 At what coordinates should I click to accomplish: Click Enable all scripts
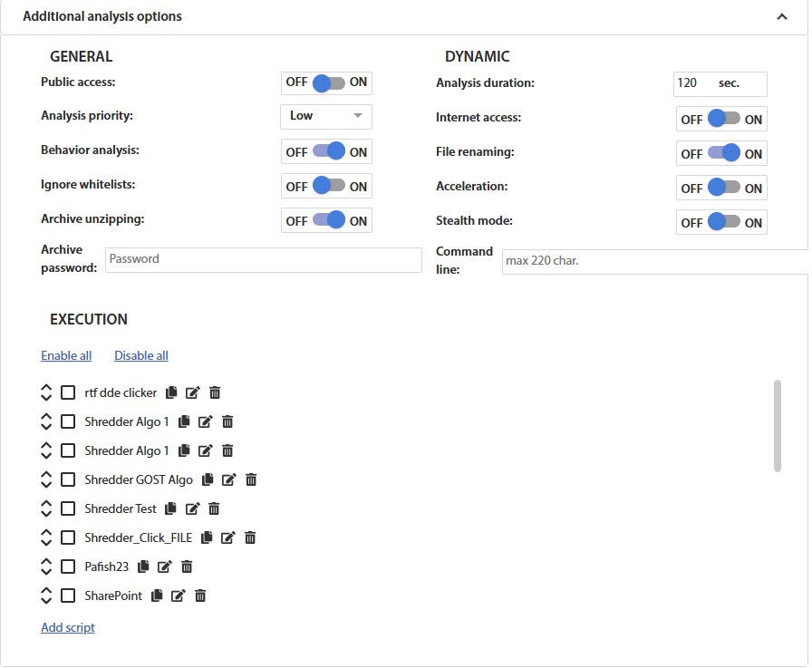pos(66,355)
